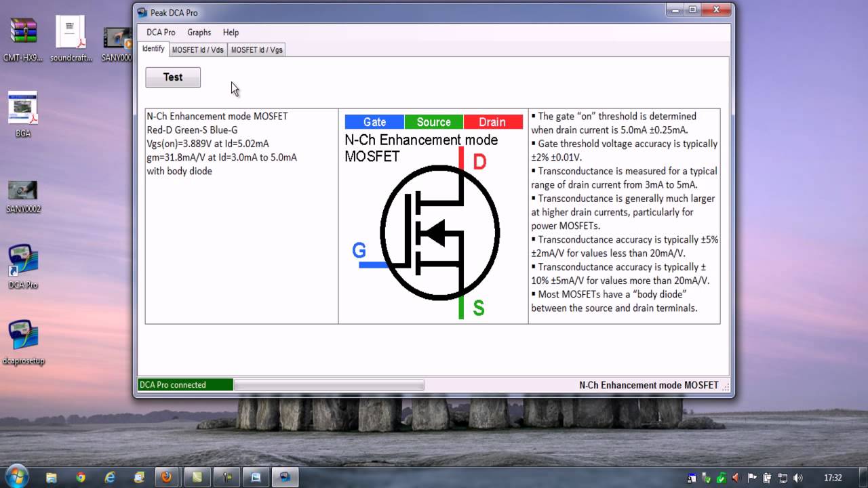868x488 pixels.
Task: Click the battery power tray icon
Action: pyautogui.click(x=767, y=478)
